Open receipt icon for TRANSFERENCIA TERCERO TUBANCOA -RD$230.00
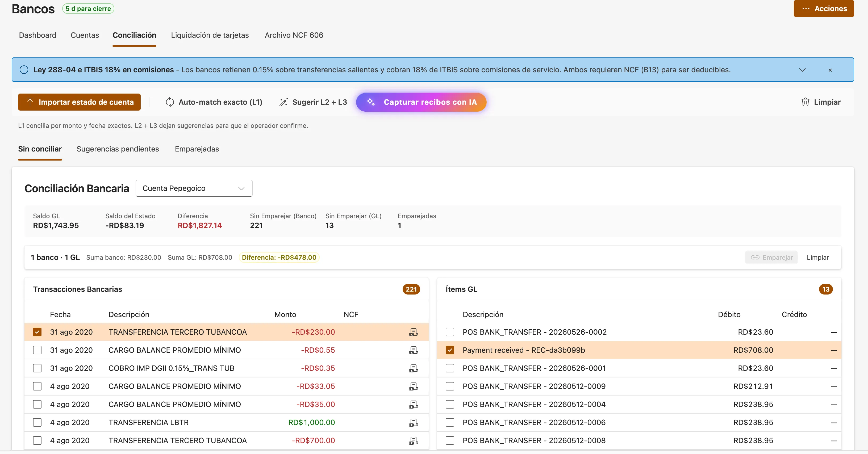The height and width of the screenshot is (454, 868). coord(414,332)
